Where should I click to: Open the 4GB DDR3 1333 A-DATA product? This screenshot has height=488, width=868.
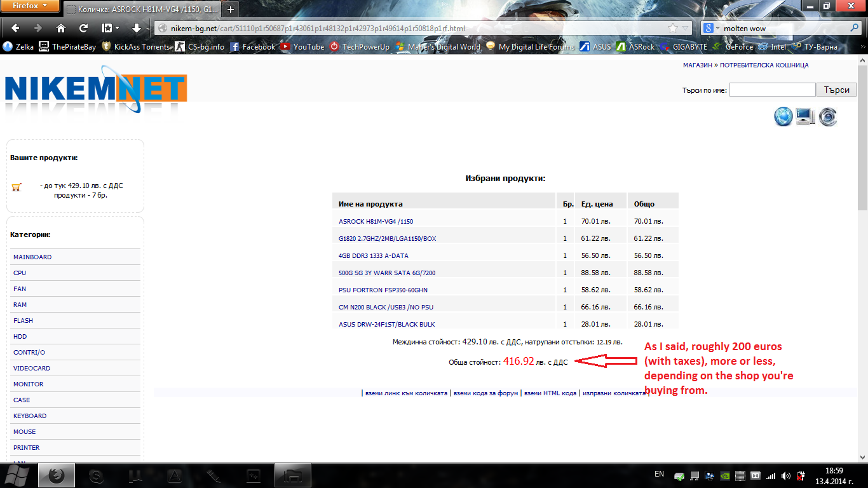(374, 255)
